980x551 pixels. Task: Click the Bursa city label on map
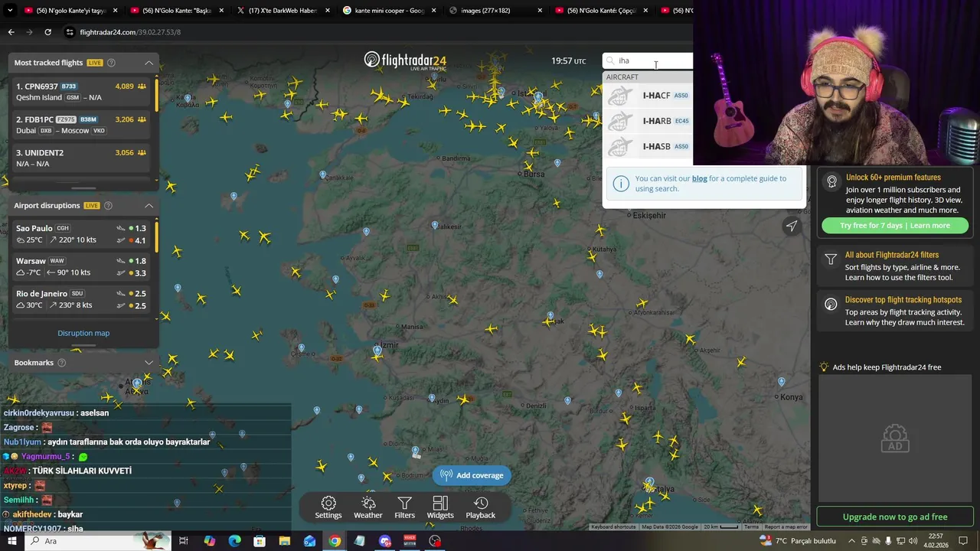tap(534, 174)
